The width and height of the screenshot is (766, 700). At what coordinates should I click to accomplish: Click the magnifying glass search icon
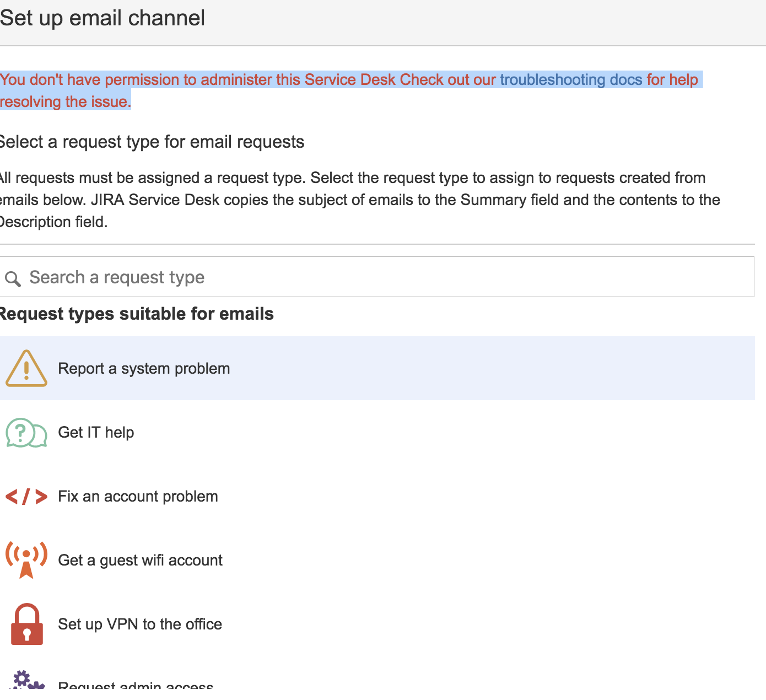(13, 278)
